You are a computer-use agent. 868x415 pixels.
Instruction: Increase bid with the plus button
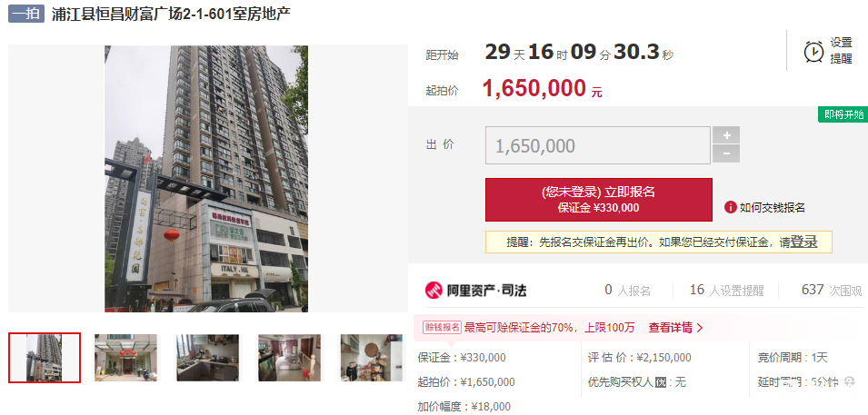coord(726,135)
